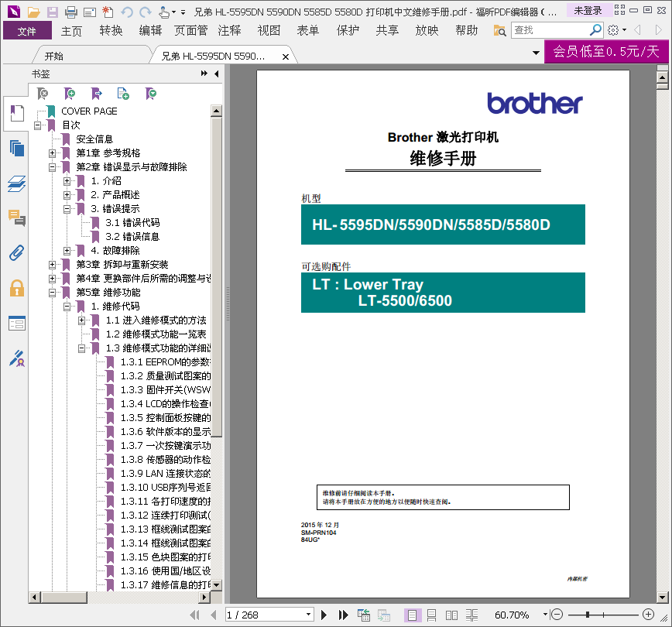Open the 注释 ribbon tab
Screen dimensions: 672x627
pyautogui.click(x=229, y=30)
